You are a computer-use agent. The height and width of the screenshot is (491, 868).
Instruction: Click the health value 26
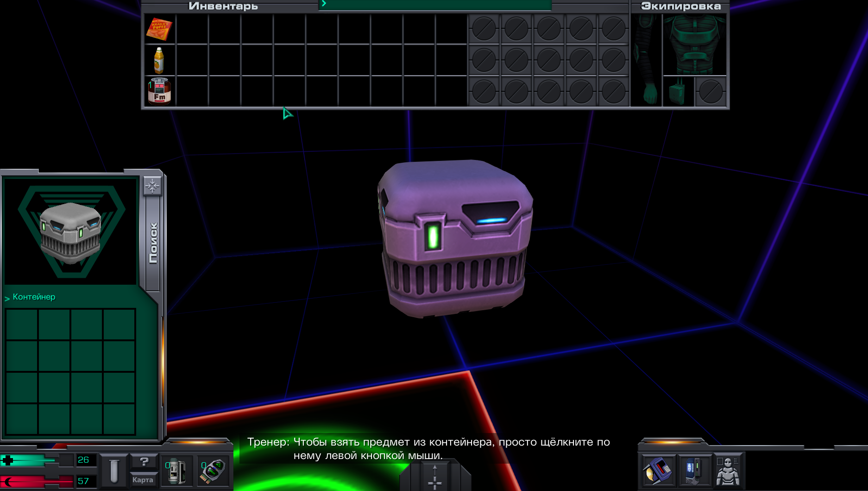pos(83,460)
